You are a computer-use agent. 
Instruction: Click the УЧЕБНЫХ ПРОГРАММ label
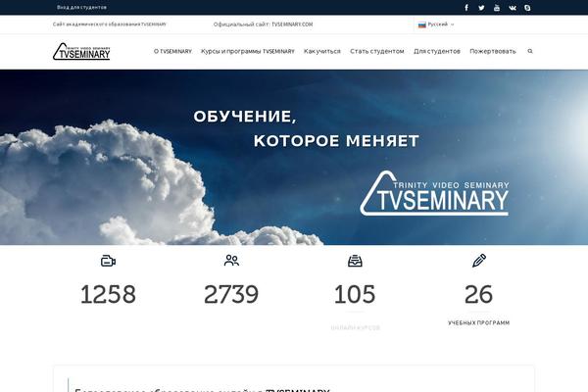(478, 323)
